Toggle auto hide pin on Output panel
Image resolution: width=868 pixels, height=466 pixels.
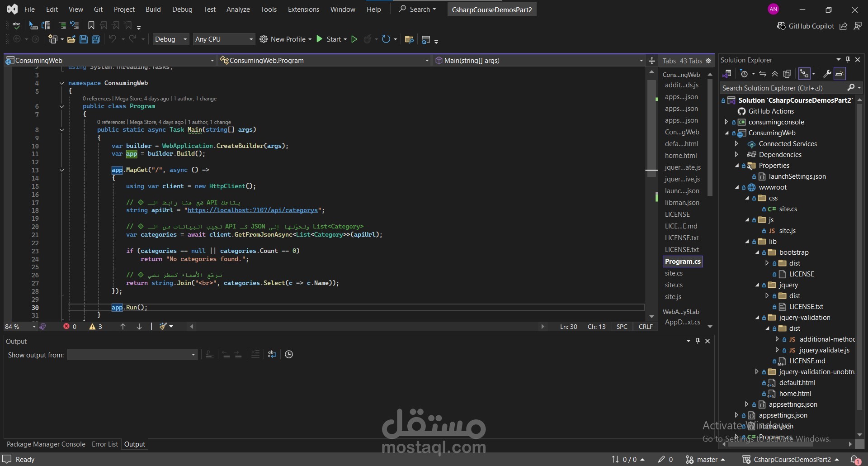pos(698,341)
